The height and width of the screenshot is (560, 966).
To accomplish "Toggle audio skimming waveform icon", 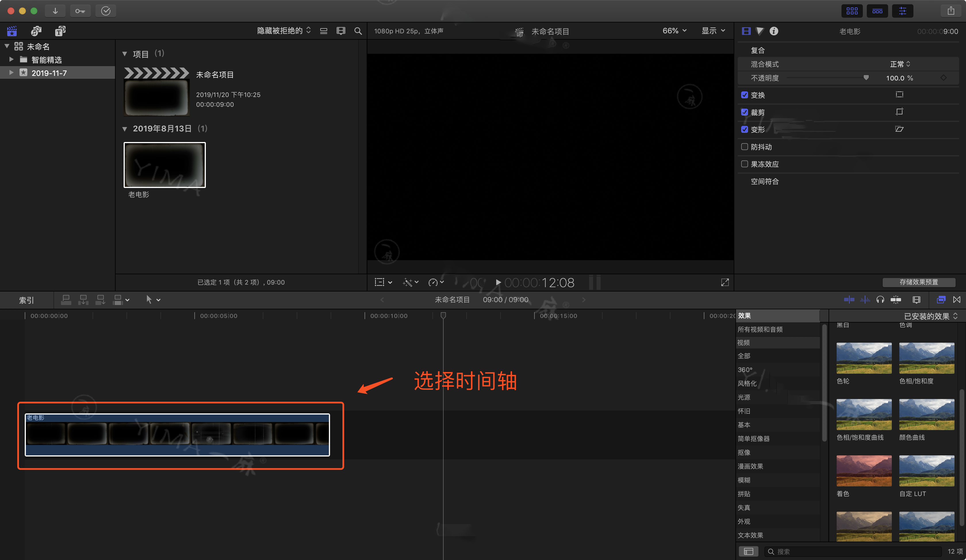I will (x=865, y=300).
